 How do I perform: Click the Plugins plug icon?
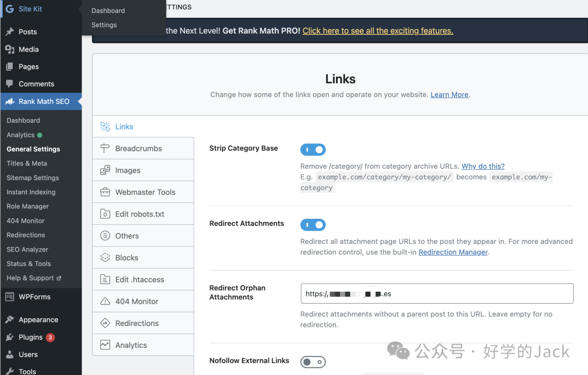click(10, 337)
